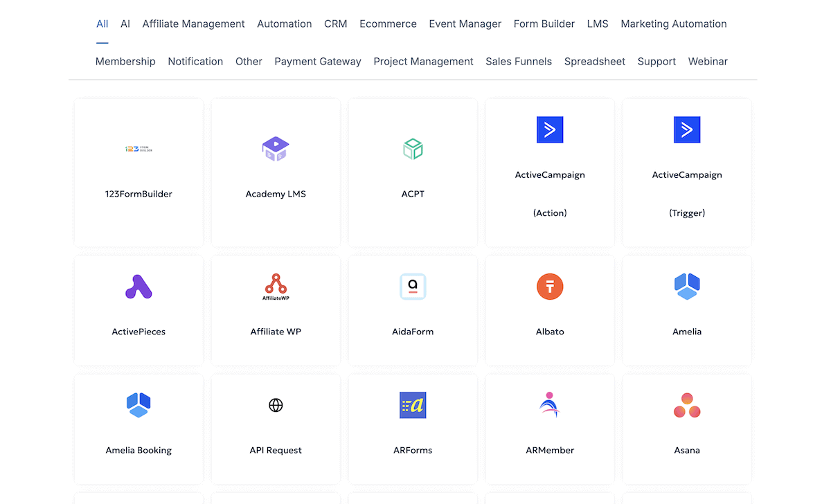This screenshot has width=831, height=504.
Task: Click the Affiliate WP icon
Action: click(276, 286)
